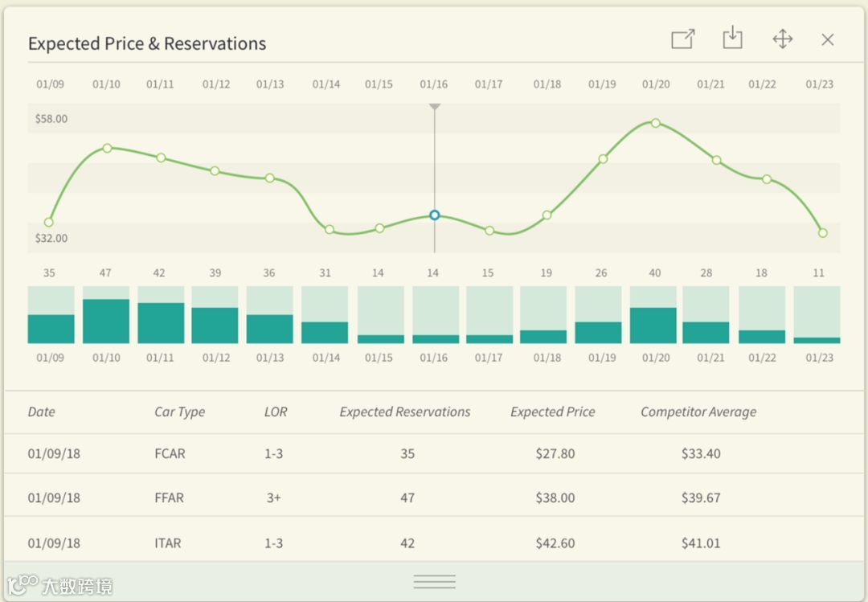Select the ITAR table row
Image resolution: width=868 pixels, height=602 pixels.
tap(434, 543)
